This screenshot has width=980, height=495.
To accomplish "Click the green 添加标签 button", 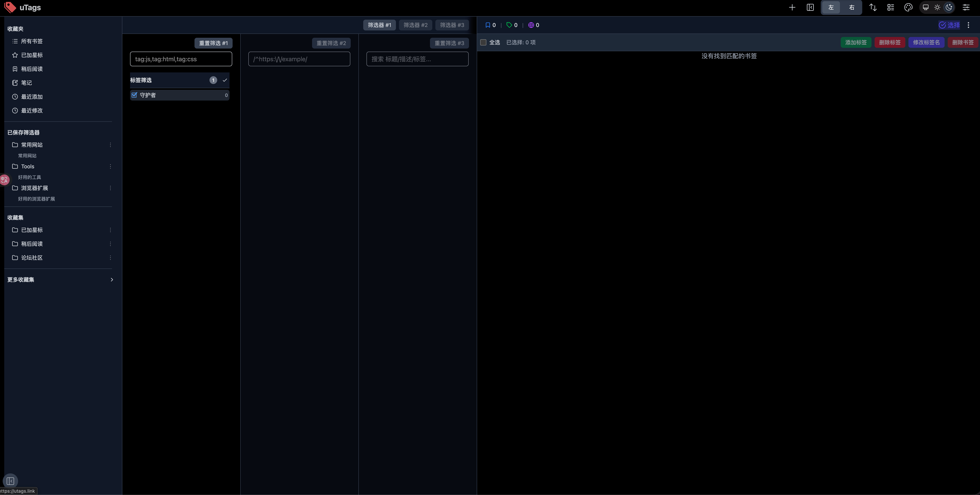I will 856,42.
